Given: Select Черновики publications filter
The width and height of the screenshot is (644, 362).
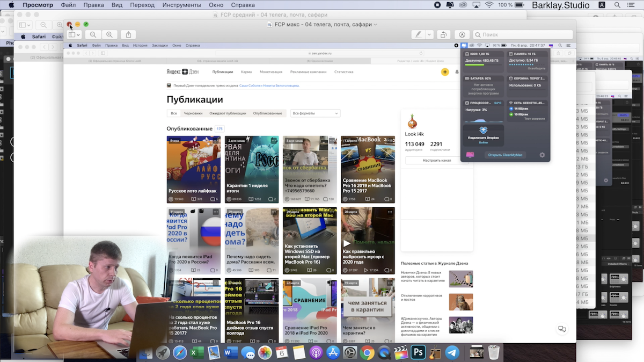Looking at the screenshot, I should (x=193, y=113).
